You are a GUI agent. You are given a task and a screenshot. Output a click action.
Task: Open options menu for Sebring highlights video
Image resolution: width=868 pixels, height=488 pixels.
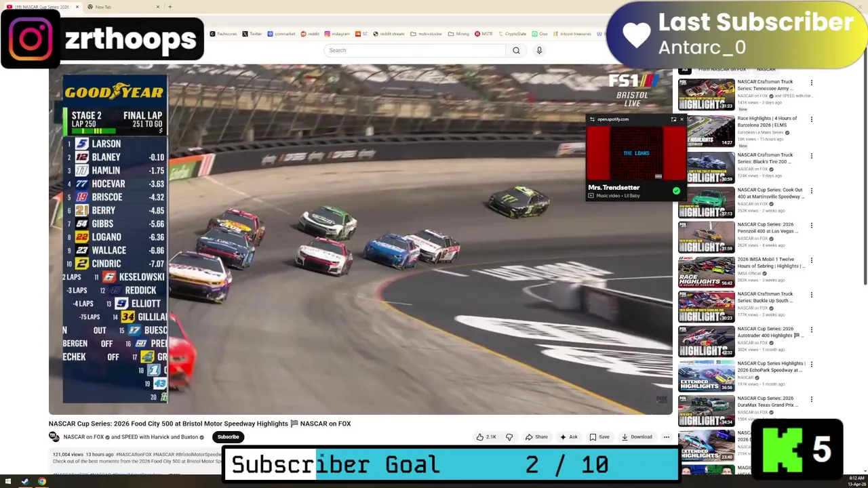click(x=811, y=260)
